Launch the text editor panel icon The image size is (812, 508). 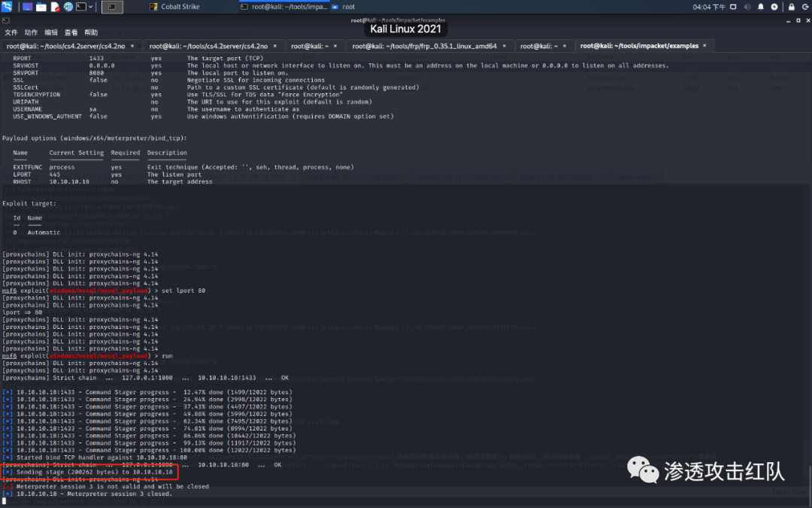point(55,7)
